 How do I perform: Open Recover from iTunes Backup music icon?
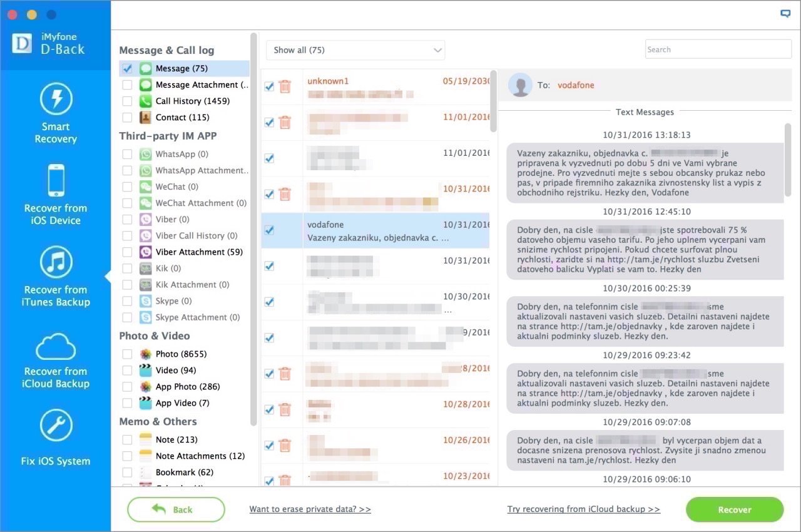[56, 262]
